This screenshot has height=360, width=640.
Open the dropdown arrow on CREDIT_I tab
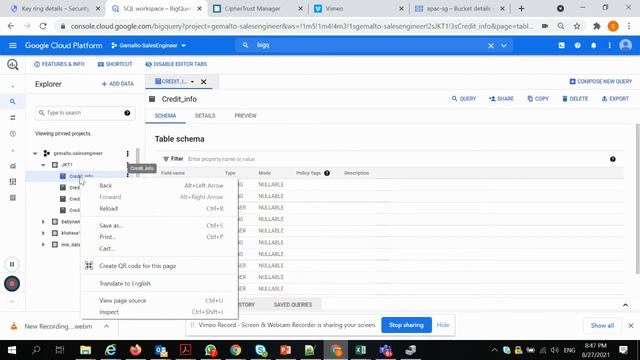[x=192, y=82]
